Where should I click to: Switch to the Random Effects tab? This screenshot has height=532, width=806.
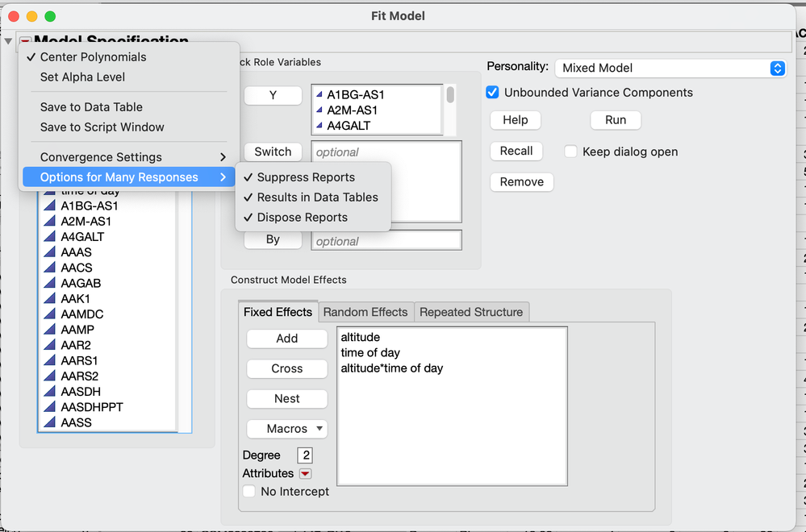coord(365,312)
